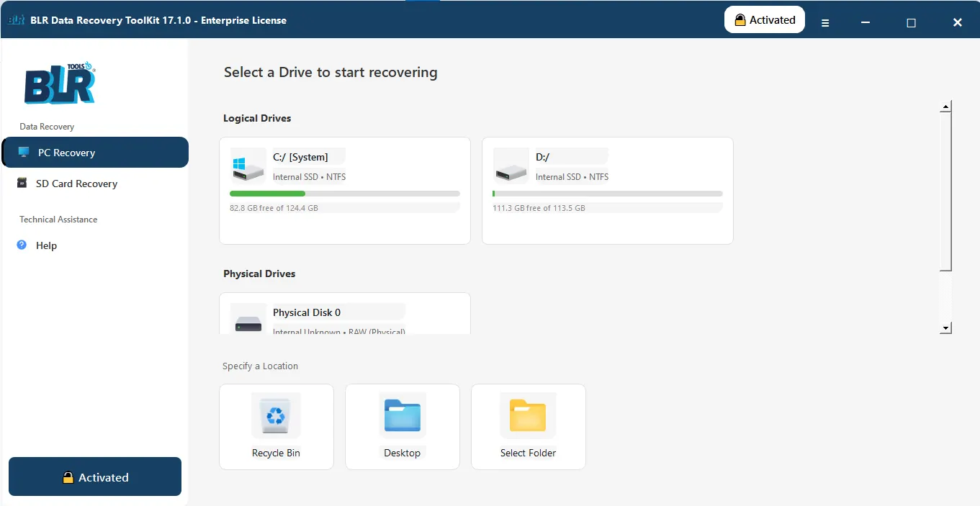
Task: Click the vertical scrollbar thumb of drive list
Action: pos(946,192)
